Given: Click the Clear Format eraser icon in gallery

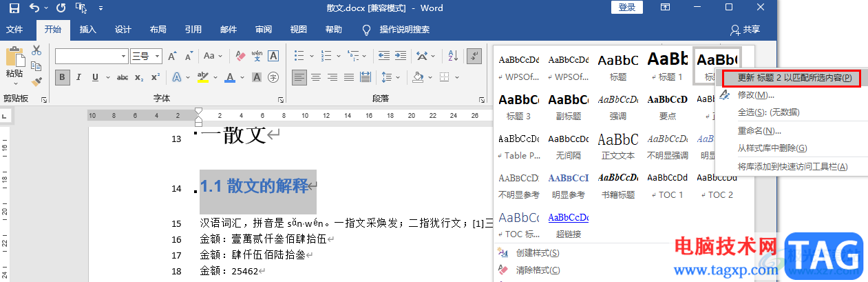Looking at the screenshot, I should click(502, 270).
